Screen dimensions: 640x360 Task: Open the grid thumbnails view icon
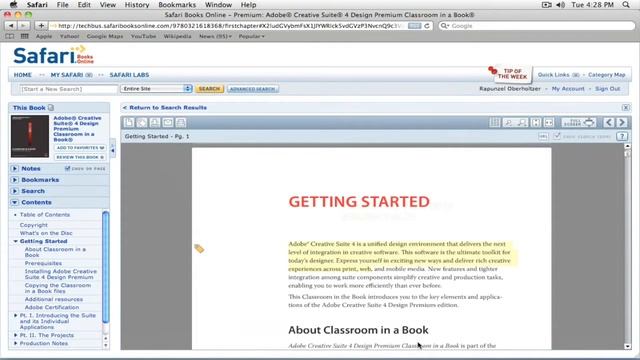(495, 122)
